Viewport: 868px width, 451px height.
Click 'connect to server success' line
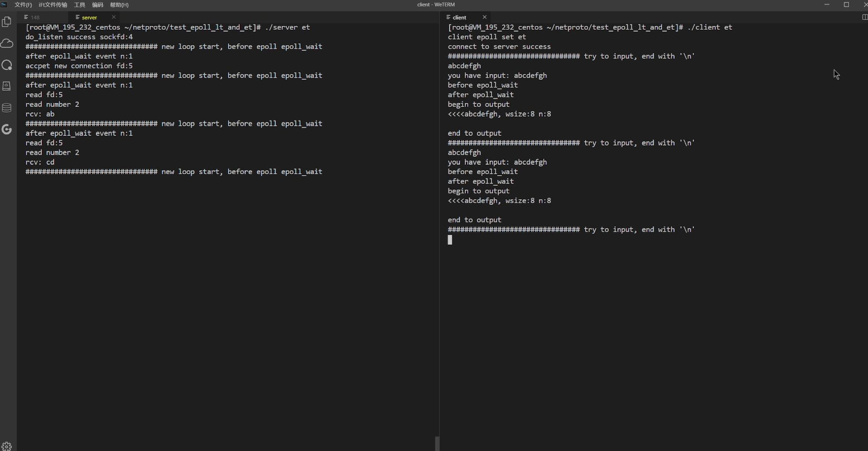click(499, 46)
